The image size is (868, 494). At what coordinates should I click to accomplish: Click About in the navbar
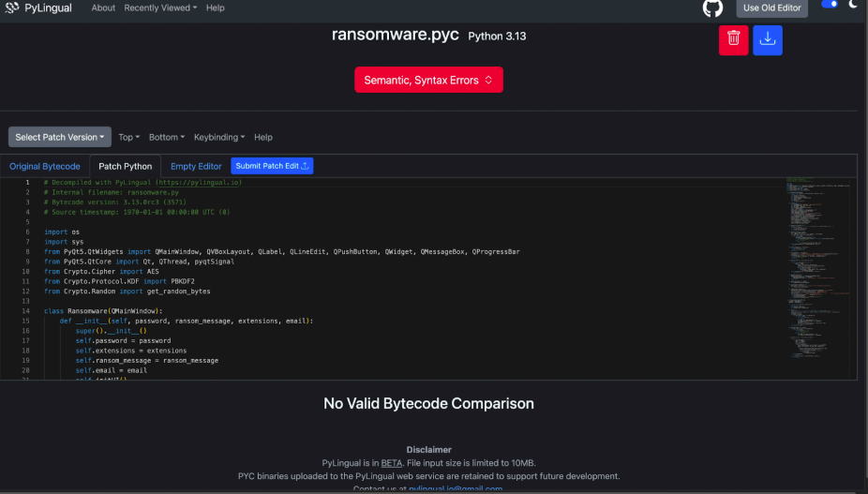click(x=103, y=7)
